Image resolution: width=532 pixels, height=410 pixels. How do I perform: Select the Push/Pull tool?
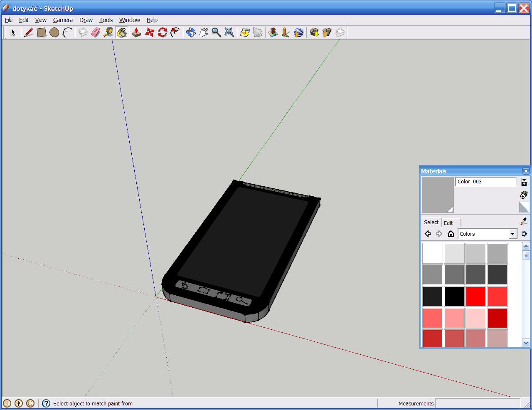(136, 32)
